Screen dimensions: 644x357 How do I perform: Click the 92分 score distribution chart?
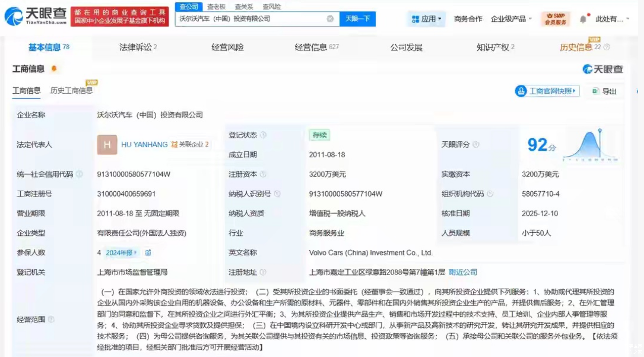pos(590,145)
